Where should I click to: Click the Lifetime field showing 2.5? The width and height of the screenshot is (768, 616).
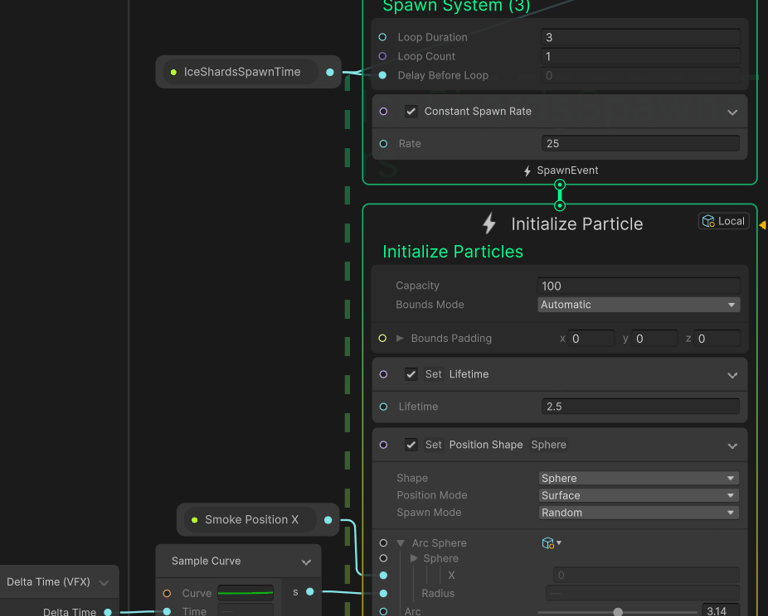click(641, 406)
